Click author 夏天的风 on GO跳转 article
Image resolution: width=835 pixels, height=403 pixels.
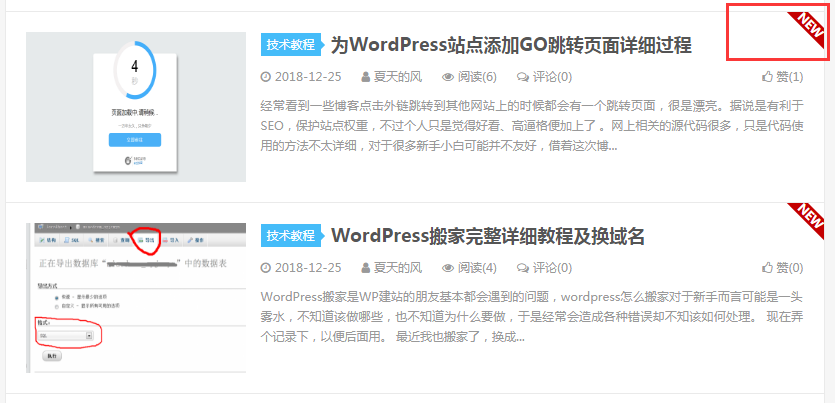coord(391,77)
